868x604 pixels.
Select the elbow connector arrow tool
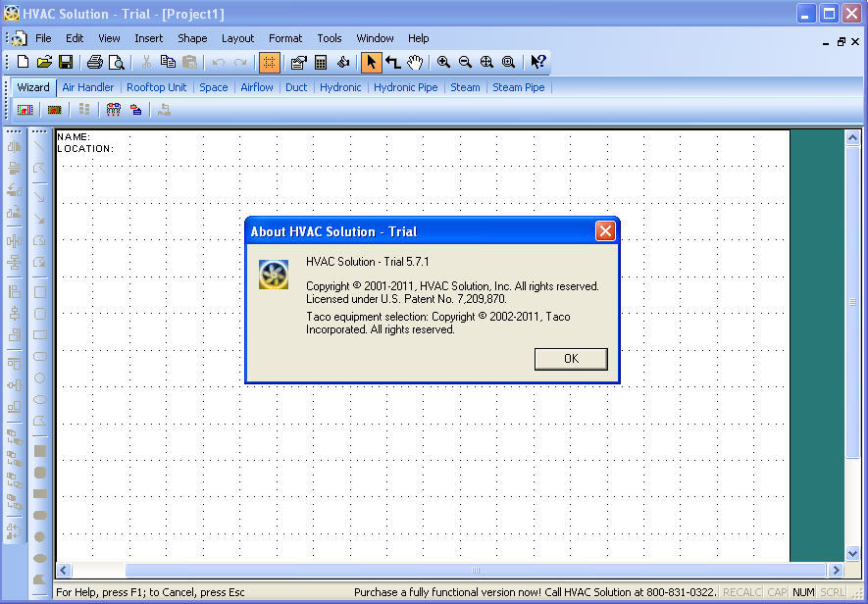pyautogui.click(x=393, y=62)
